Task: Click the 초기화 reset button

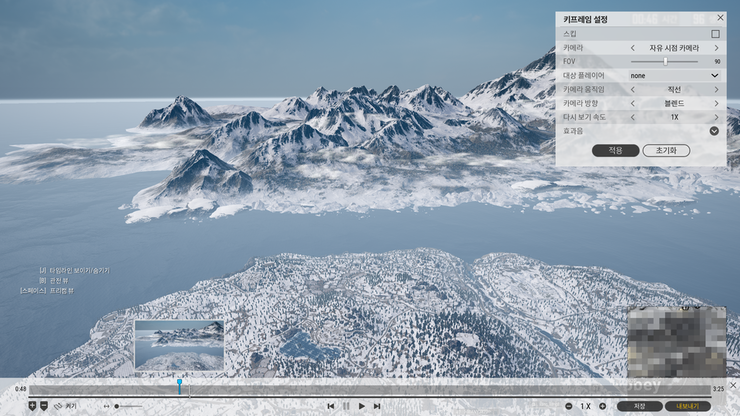Action: click(666, 151)
